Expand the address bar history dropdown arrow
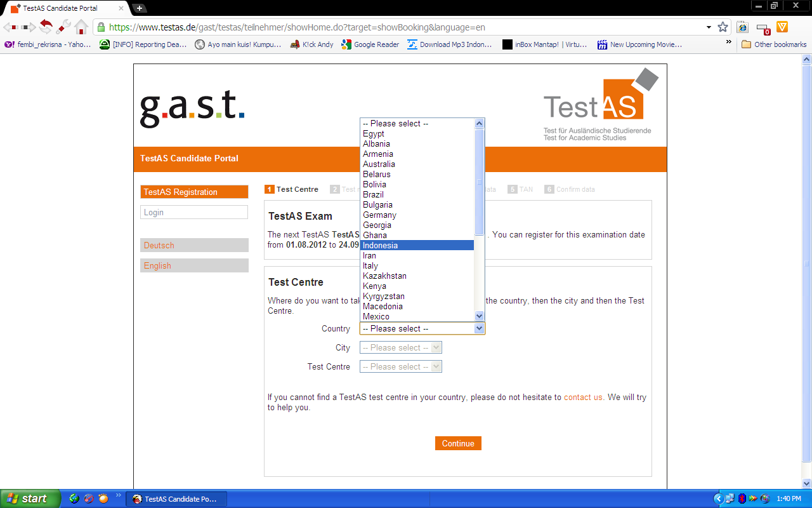The width and height of the screenshot is (812, 508). (x=709, y=28)
